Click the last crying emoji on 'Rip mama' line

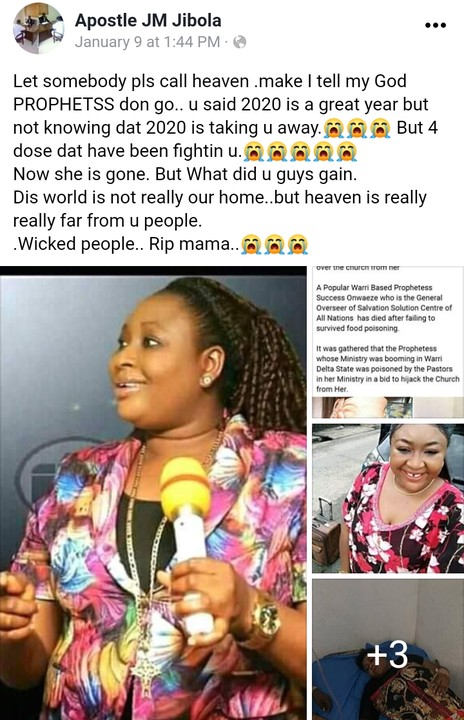pyautogui.click(x=298, y=244)
